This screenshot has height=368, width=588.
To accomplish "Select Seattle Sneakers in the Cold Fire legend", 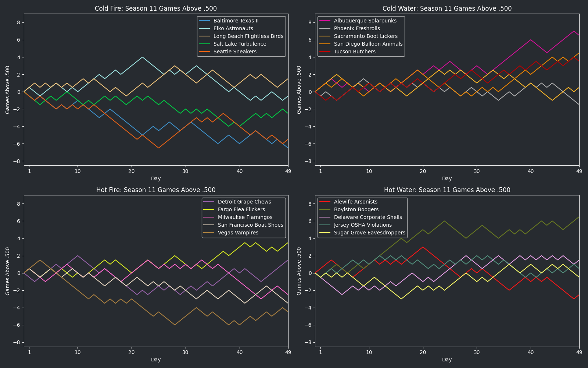I will pos(235,52).
